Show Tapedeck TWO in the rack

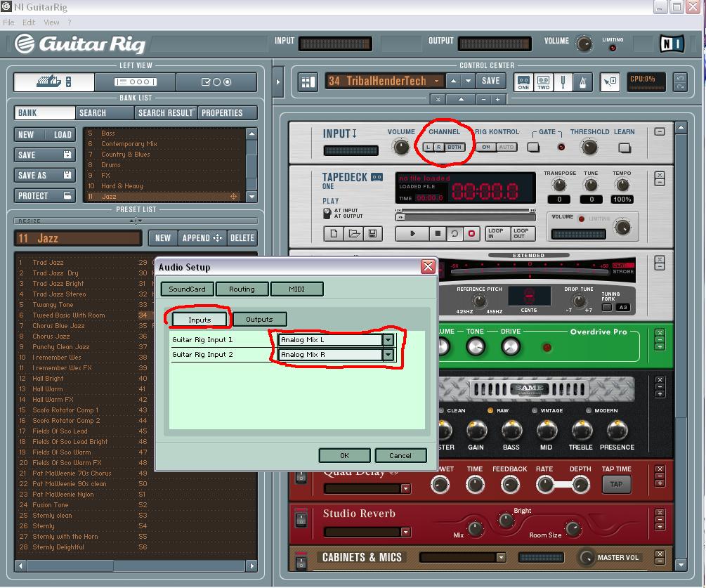click(x=544, y=82)
